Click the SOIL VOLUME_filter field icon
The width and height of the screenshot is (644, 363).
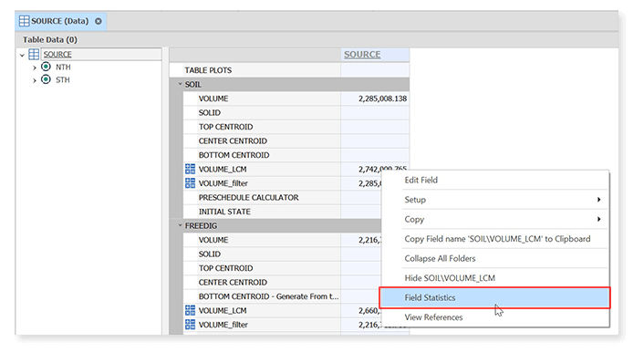click(x=190, y=182)
